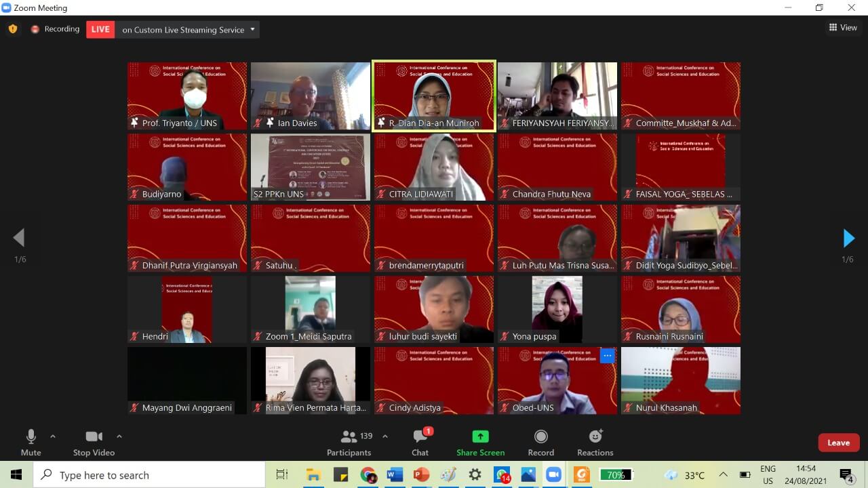Screen dimensions: 868x488
Task: Click the Participants icon
Action: pyautogui.click(x=349, y=436)
